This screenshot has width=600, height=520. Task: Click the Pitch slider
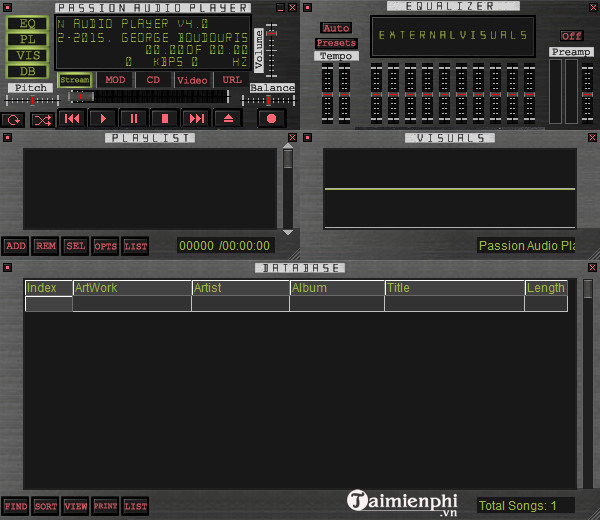[x=33, y=100]
